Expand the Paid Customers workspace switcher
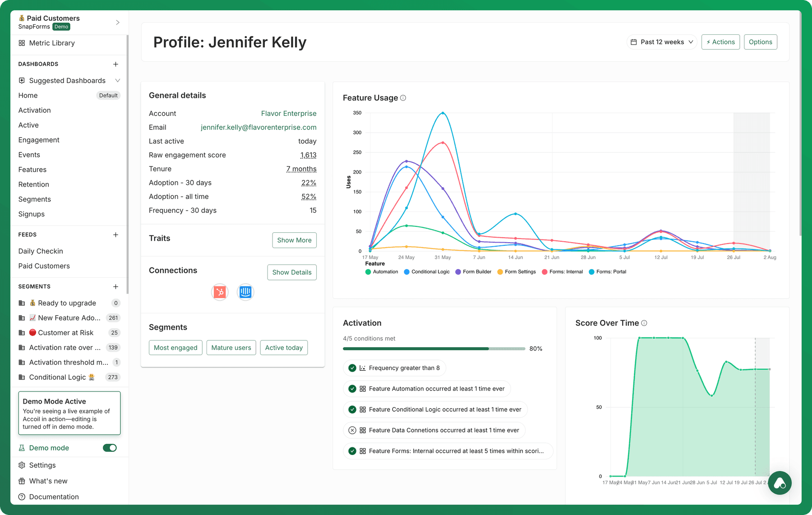812x515 pixels. 69,22
